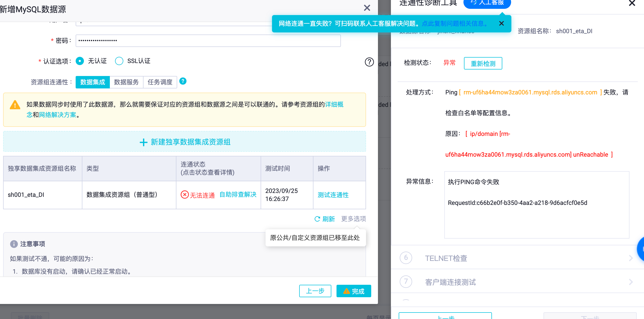Switch to the 数据服务 tab
The image size is (644, 319).
pyautogui.click(x=126, y=82)
